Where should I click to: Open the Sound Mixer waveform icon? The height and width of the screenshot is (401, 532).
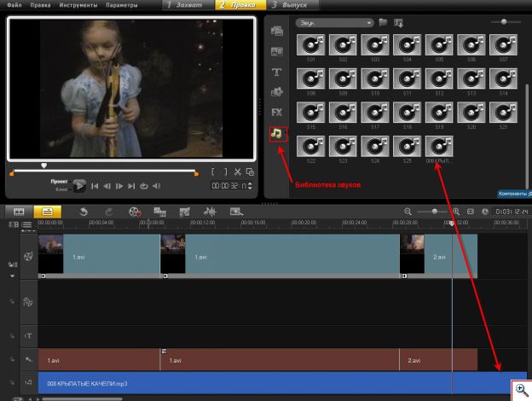[210, 212]
